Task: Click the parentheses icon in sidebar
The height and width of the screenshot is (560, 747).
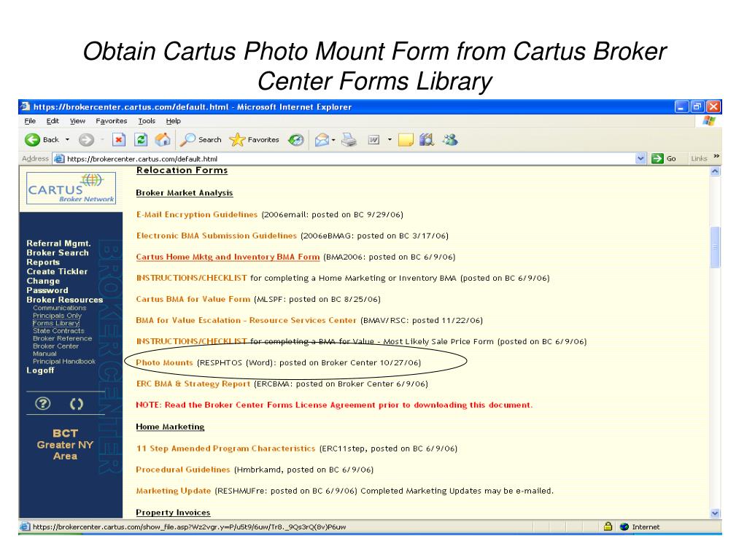Action: (x=76, y=404)
